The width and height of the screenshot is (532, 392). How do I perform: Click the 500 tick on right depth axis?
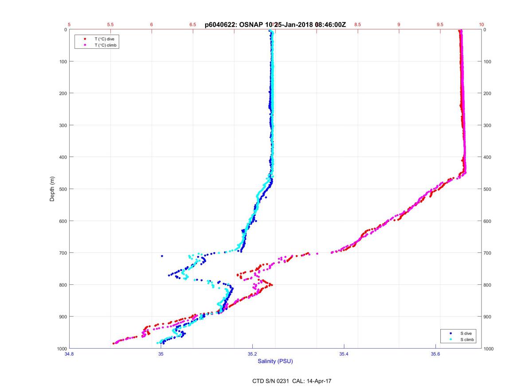(488, 189)
